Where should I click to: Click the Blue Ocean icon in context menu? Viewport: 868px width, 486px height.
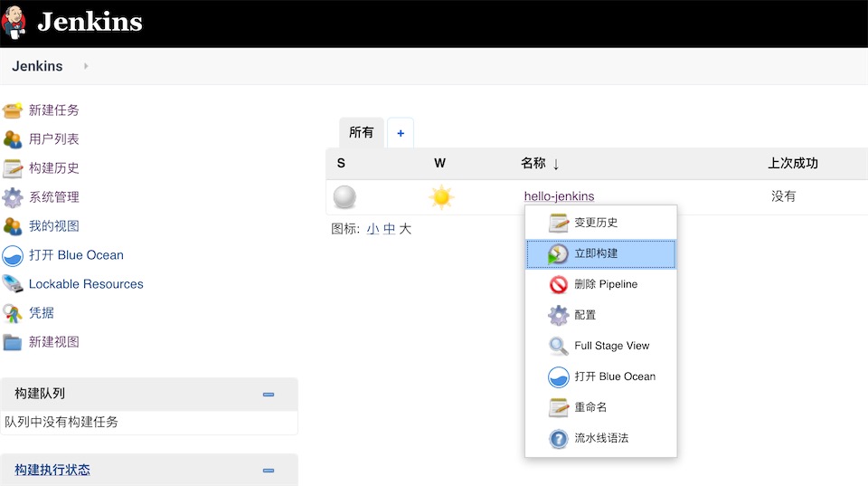coord(559,377)
